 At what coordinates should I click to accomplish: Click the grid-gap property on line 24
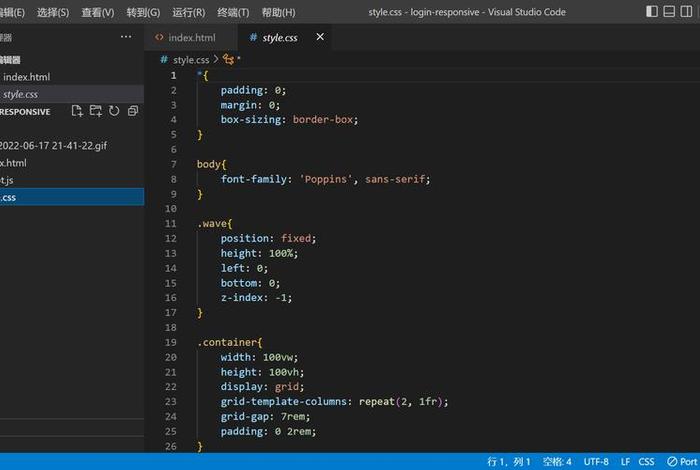(x=244, y=416)
